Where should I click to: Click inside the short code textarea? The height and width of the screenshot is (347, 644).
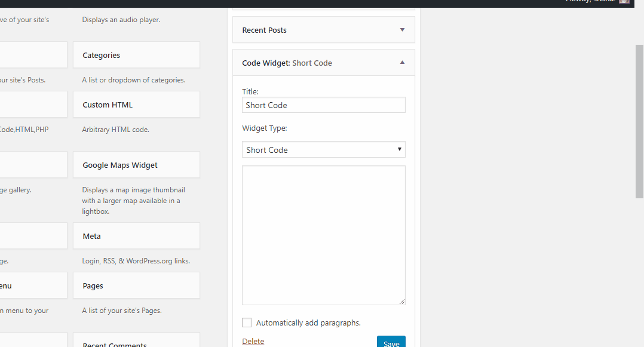pos(324,235)
